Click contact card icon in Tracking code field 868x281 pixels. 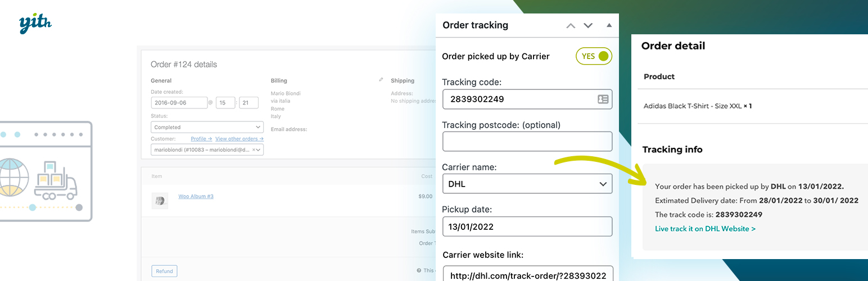point(603,99)
